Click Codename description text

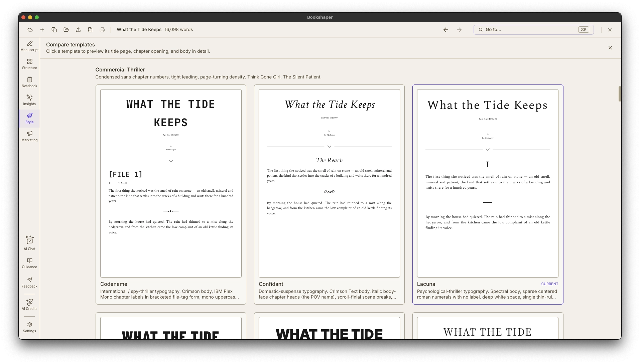(169, 294)
